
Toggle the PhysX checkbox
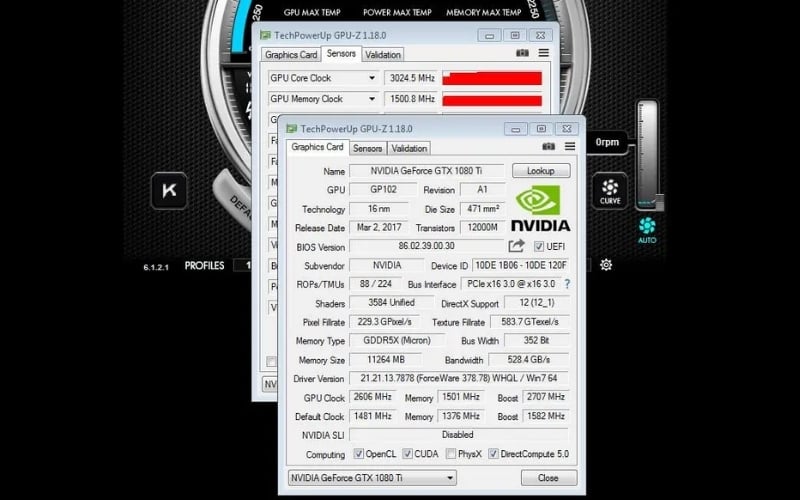[x=451, y=453]
